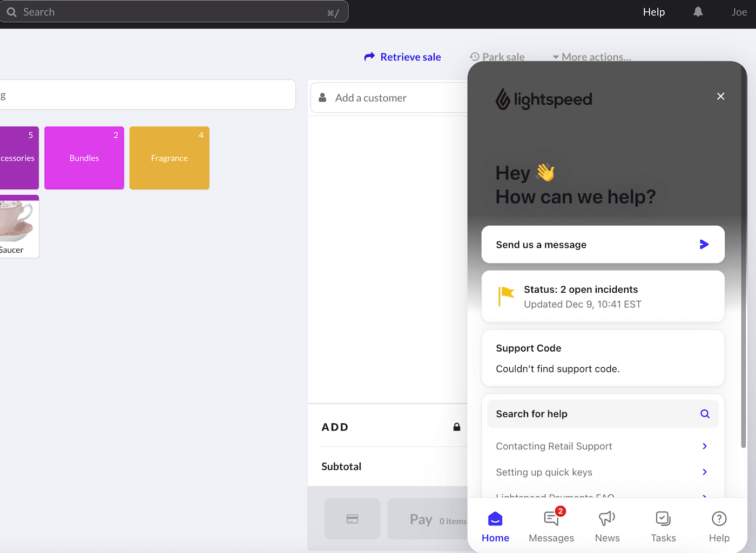Open Setting up quick keys article chevron
Screen dimensions: 756x553
coord(705,472)
